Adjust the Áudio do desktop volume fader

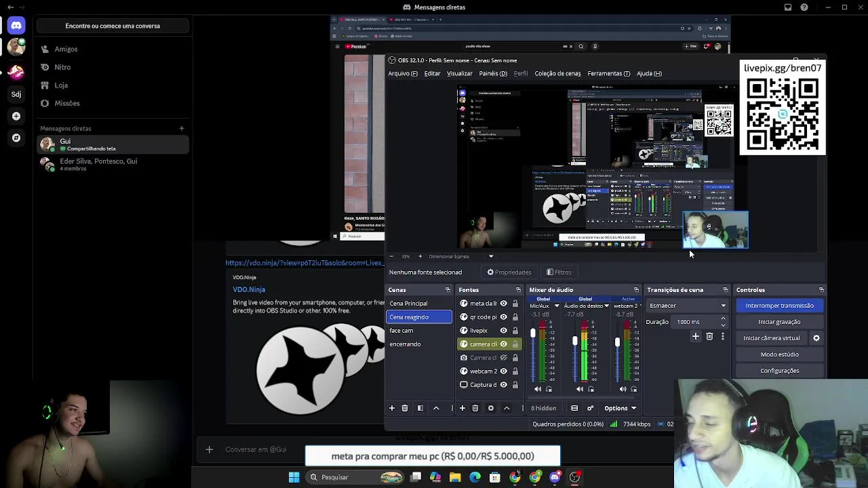coord(575,341)
